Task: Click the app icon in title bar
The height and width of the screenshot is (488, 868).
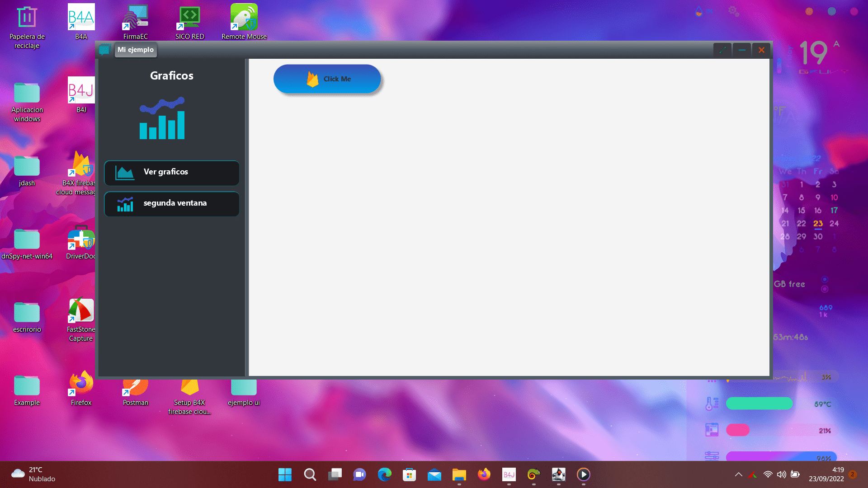Action: (x=104, y=50)
